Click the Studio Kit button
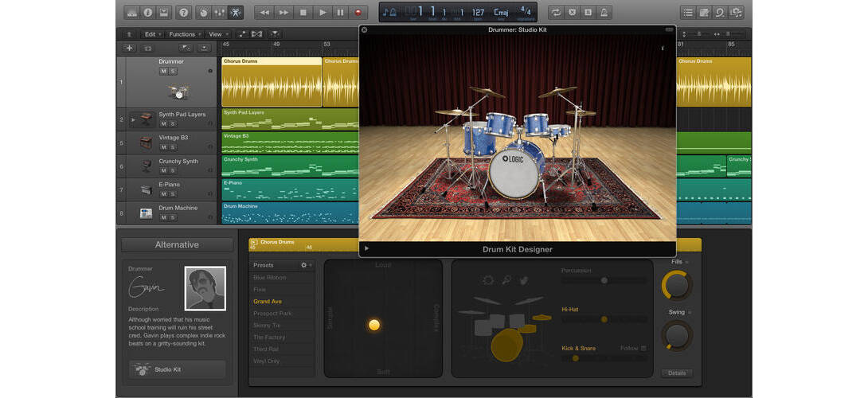 [177, 369]
